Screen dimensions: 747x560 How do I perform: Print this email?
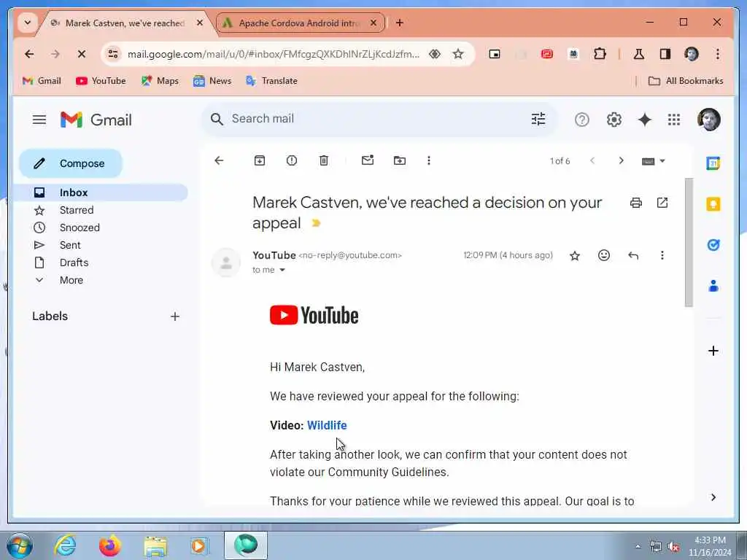[636, 203]
